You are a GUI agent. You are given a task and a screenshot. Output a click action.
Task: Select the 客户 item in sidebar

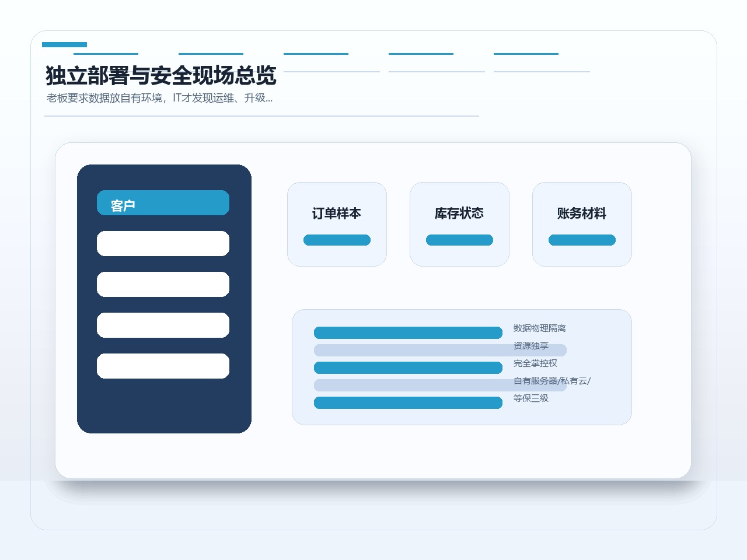pyautogui.click(x=163, y=202)
